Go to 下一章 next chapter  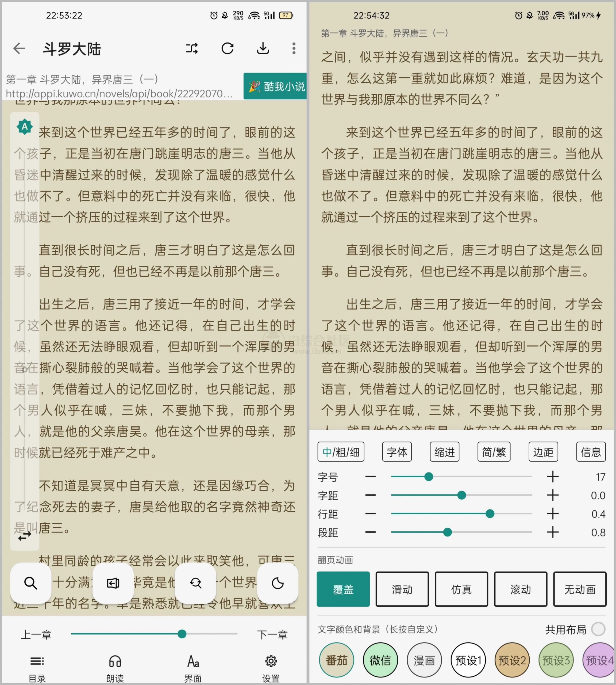(272, 634)
